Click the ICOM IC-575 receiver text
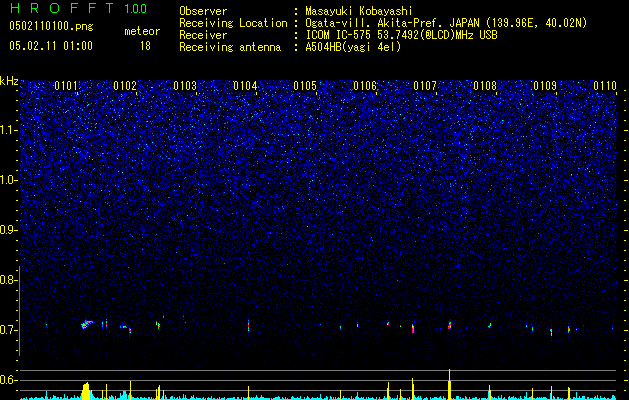629x400 pixels. 401,35
